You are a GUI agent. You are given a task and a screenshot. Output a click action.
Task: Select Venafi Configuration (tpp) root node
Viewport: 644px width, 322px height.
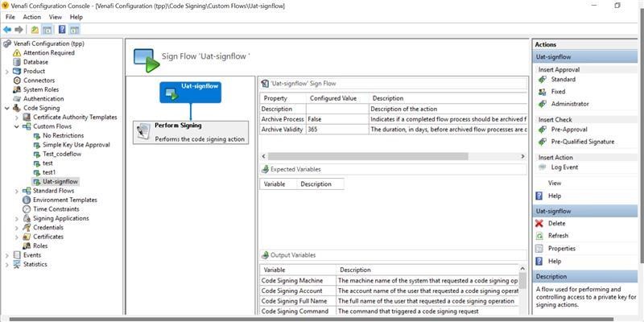[x=49, y=43]
